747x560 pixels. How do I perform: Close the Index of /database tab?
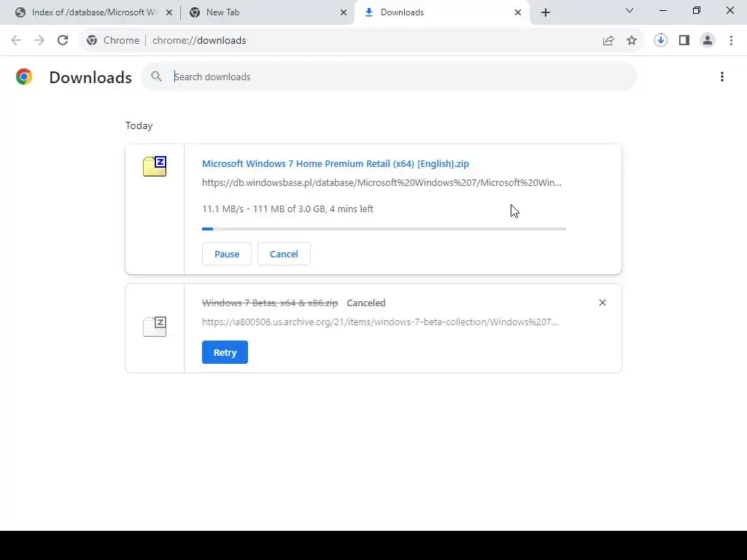pyautogui.click(x=169, y=12)
